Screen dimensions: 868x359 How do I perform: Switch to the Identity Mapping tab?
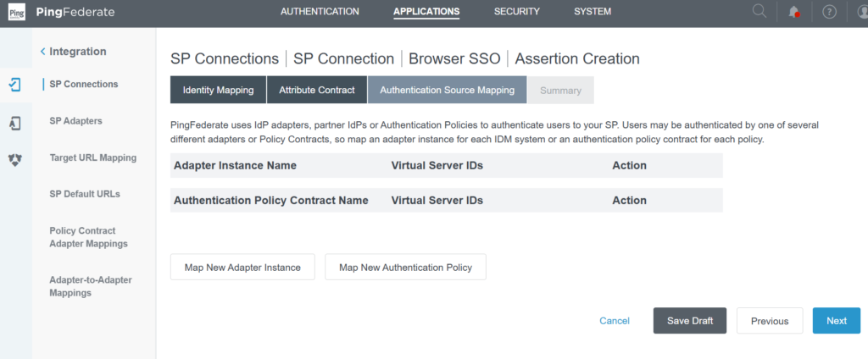[x=218, y=90]
